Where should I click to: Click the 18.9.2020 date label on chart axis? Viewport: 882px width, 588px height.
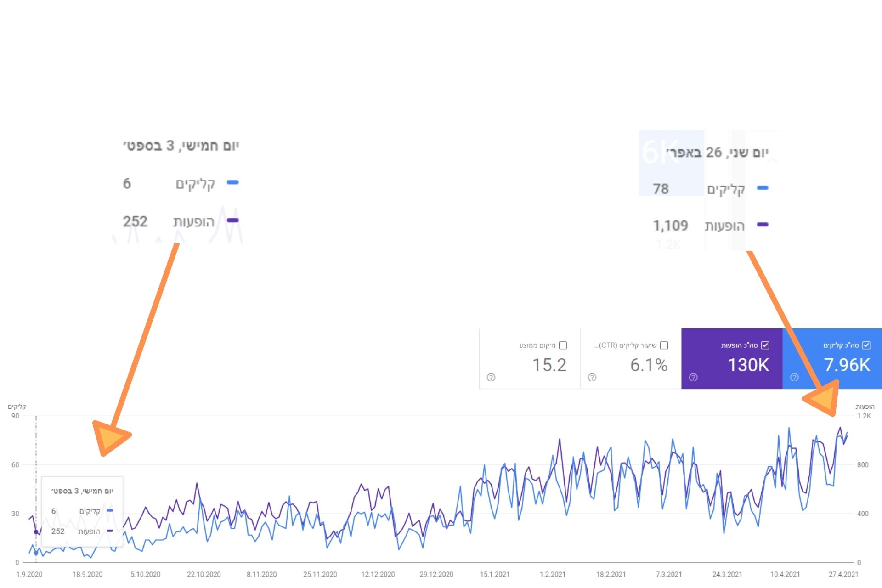tap(87, 574)
